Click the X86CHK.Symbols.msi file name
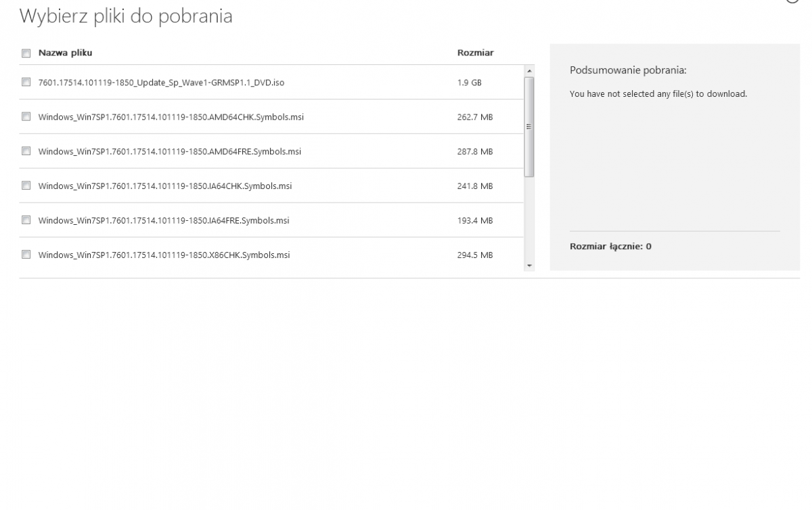 click(164, 255)
